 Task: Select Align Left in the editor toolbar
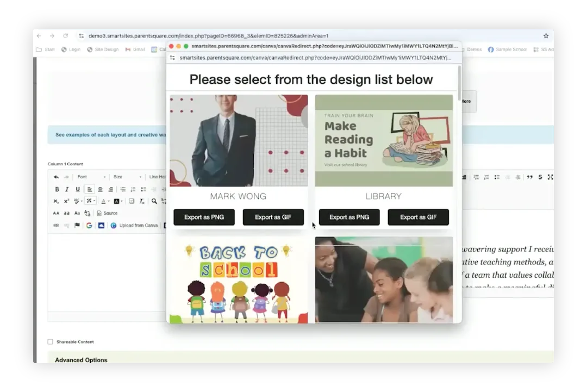coord(90,189)
